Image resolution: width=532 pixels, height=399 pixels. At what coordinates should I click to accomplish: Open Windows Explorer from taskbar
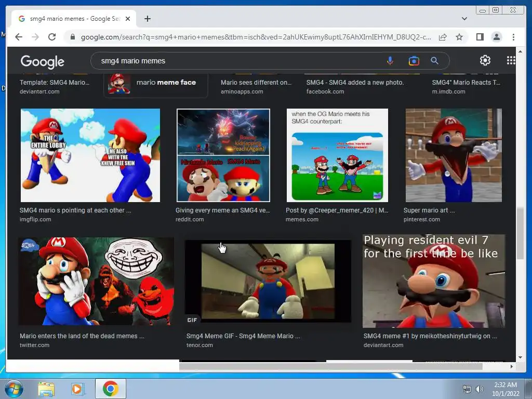46,389
